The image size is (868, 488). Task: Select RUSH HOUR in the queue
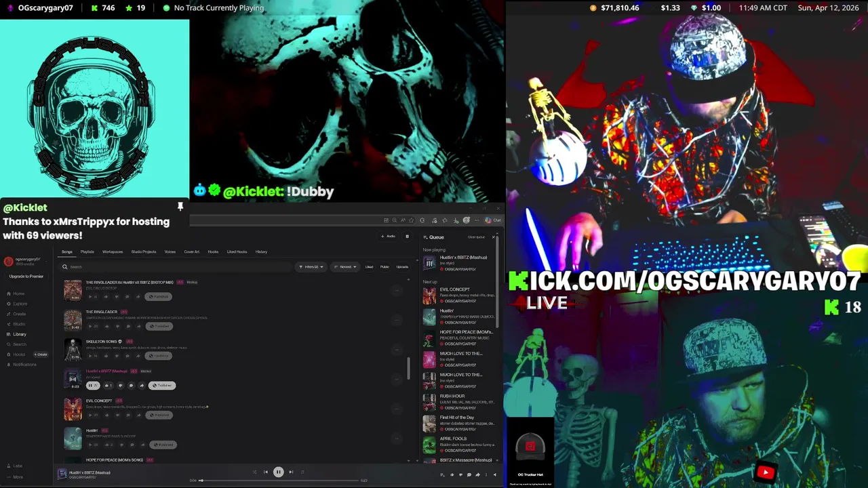pos(459,402)
